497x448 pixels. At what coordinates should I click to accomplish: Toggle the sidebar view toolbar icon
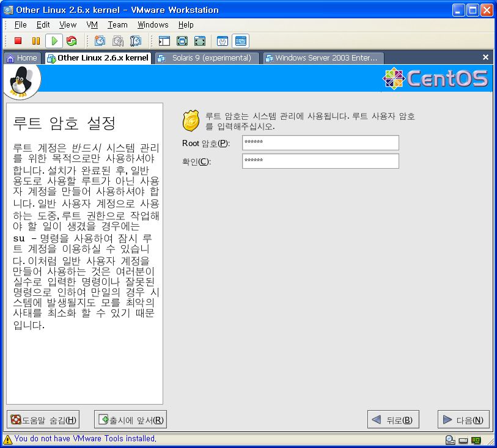coord(164,41)
